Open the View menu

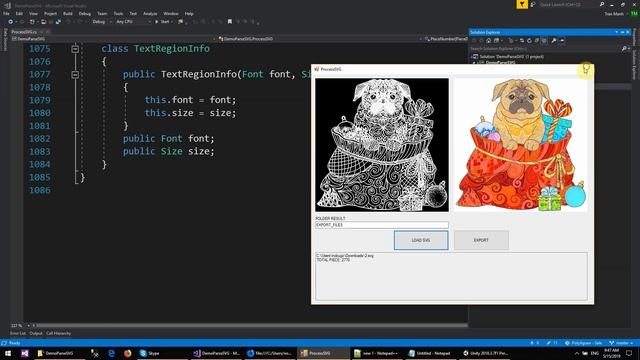tap(33, 13)
